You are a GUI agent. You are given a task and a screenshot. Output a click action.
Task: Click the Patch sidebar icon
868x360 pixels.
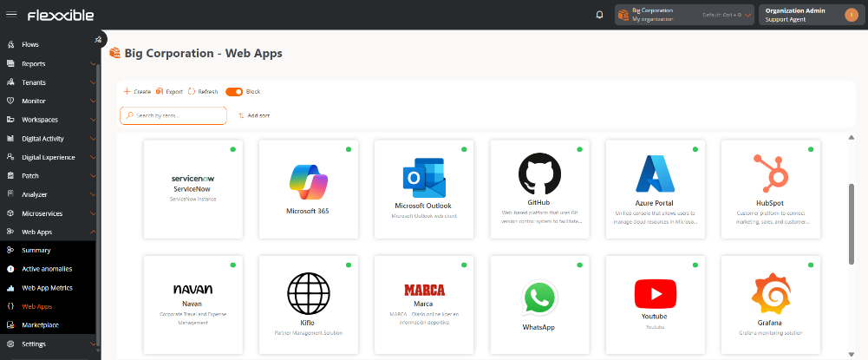point(10,175)
